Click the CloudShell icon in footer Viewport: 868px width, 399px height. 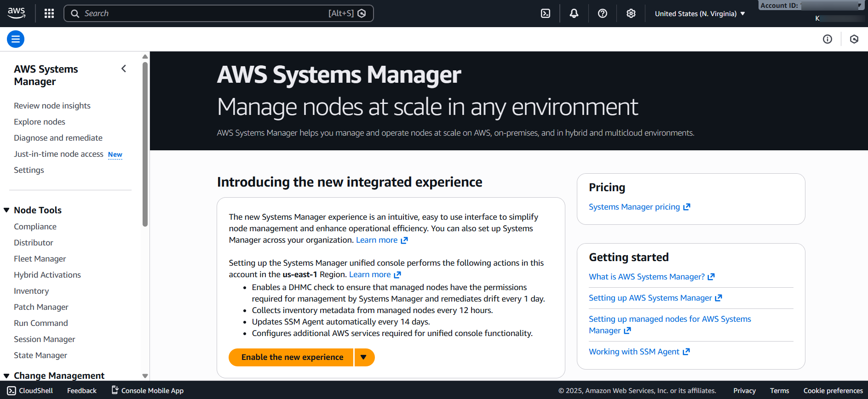click(11, 391)
